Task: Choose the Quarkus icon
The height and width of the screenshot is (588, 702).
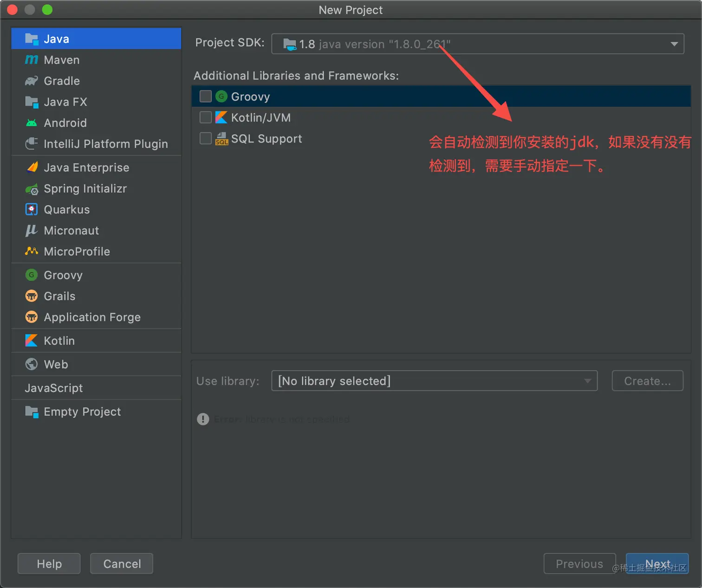Action: 32,210
